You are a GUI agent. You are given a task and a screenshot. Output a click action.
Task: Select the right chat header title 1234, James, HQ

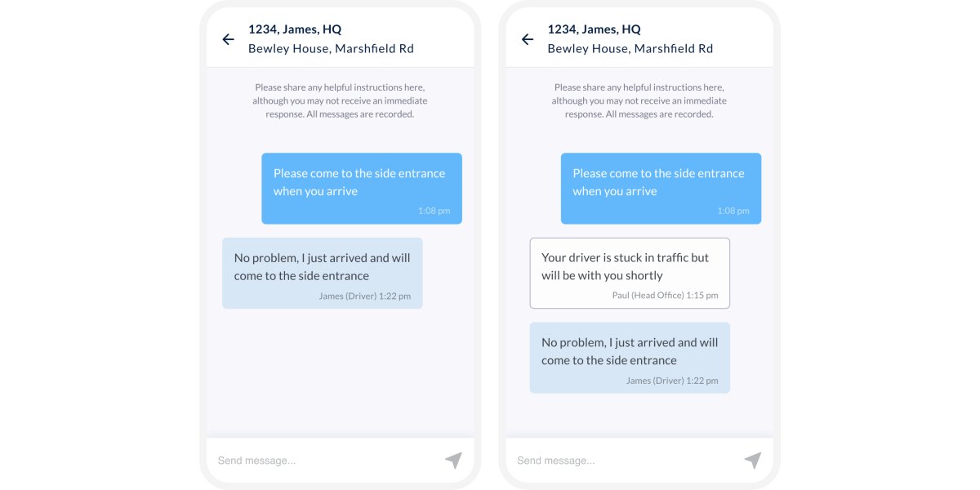pyautogui.click(x=594, y=29)
